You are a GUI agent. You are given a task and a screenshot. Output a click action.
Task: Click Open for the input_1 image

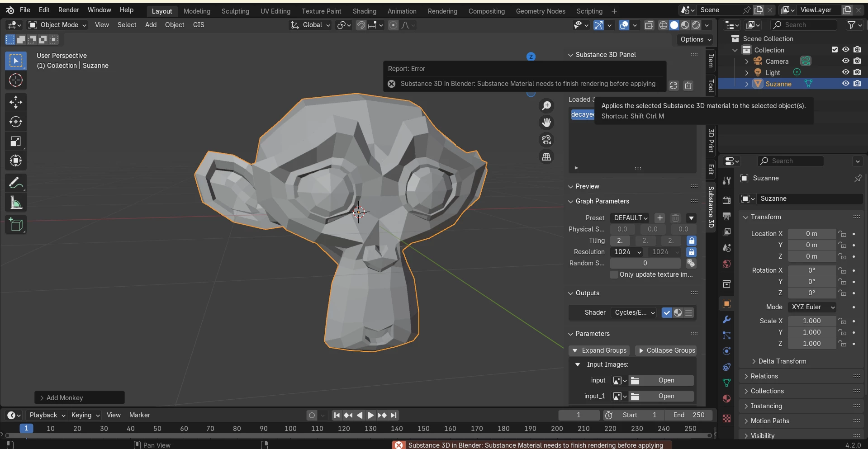[x=662, y=396]
